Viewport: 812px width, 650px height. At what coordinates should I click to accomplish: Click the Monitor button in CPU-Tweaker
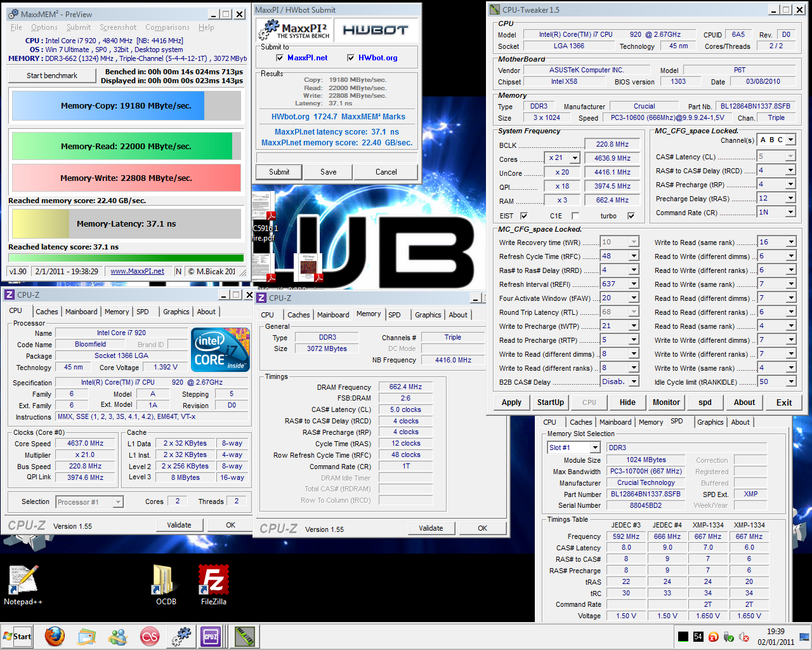666,402
